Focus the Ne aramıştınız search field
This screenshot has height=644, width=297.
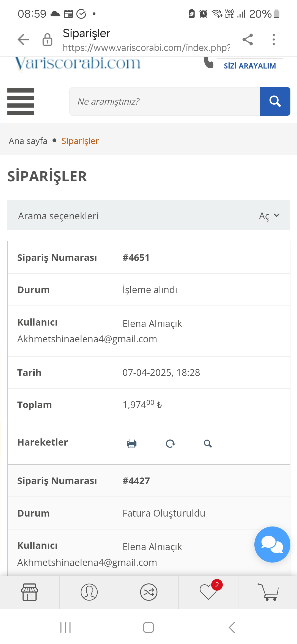point(165,101)
